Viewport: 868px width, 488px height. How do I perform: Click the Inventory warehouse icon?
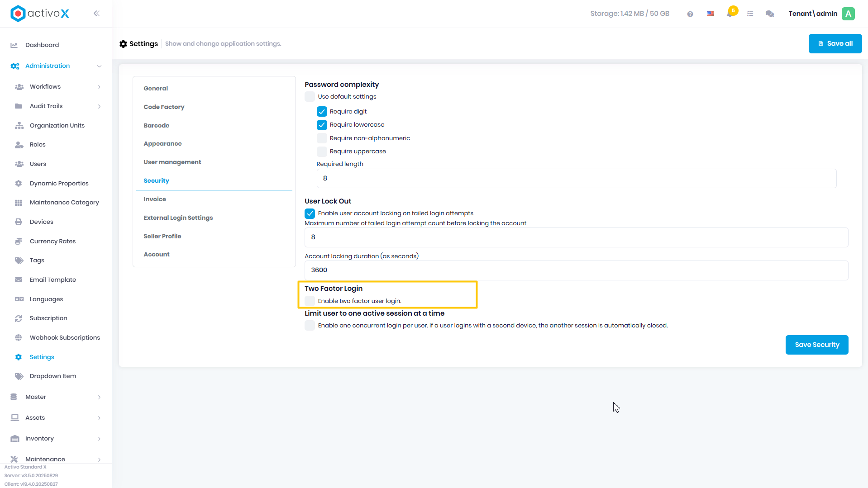15,439
